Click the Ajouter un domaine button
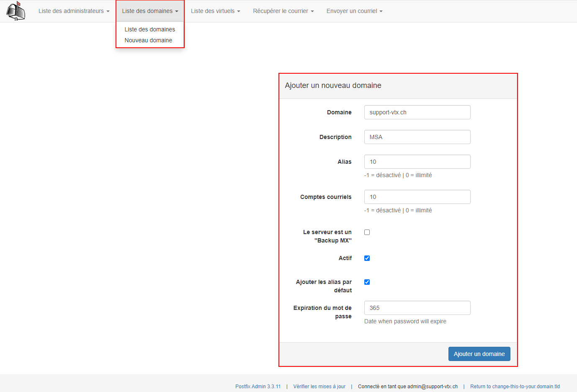The height and width of the screenshot is (392, 577). point(479,354)
